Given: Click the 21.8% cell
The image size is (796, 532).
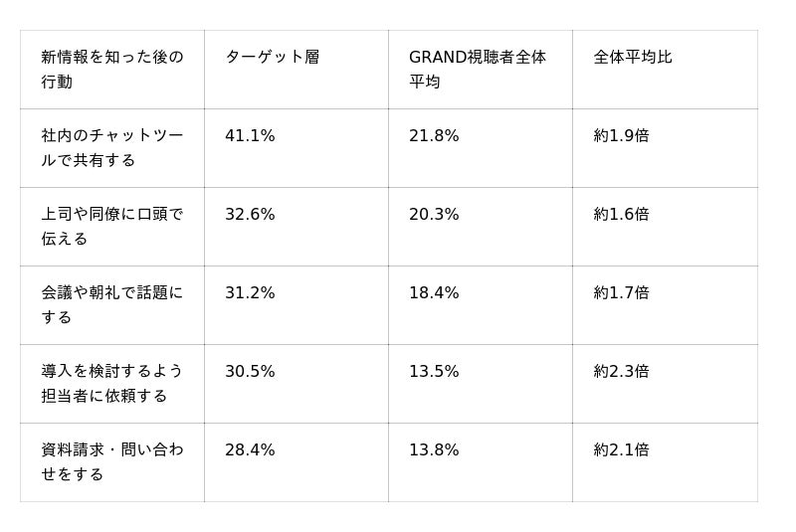Looking at the screenshot, I should tap(481, 148).
